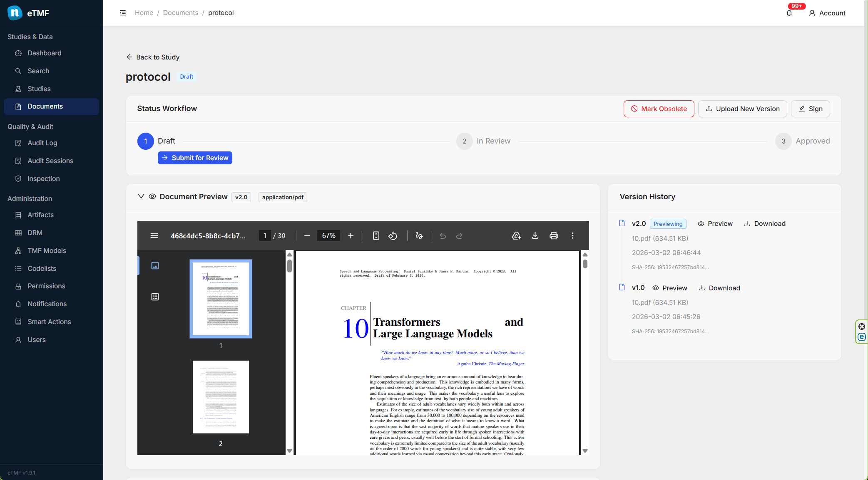Viewport: 868px width, 480px height.
Task: Download version v2.0
Action: (x=765, y=224)
